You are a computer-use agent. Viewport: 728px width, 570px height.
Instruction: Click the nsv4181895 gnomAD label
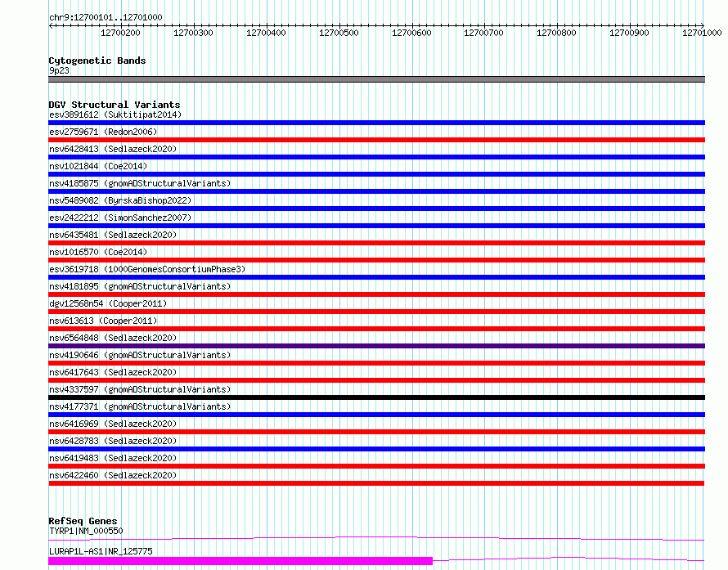pyautogui.click(x=140, y=286)
